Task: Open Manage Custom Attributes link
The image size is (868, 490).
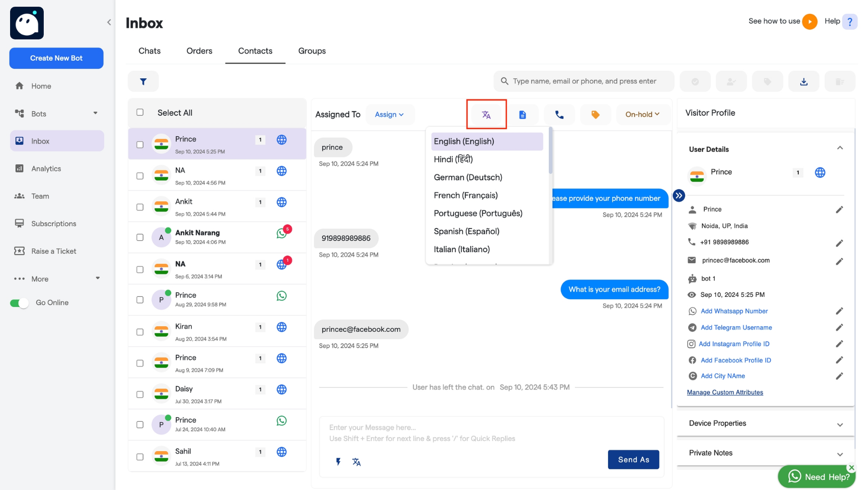Action: [x=725, y=392]
